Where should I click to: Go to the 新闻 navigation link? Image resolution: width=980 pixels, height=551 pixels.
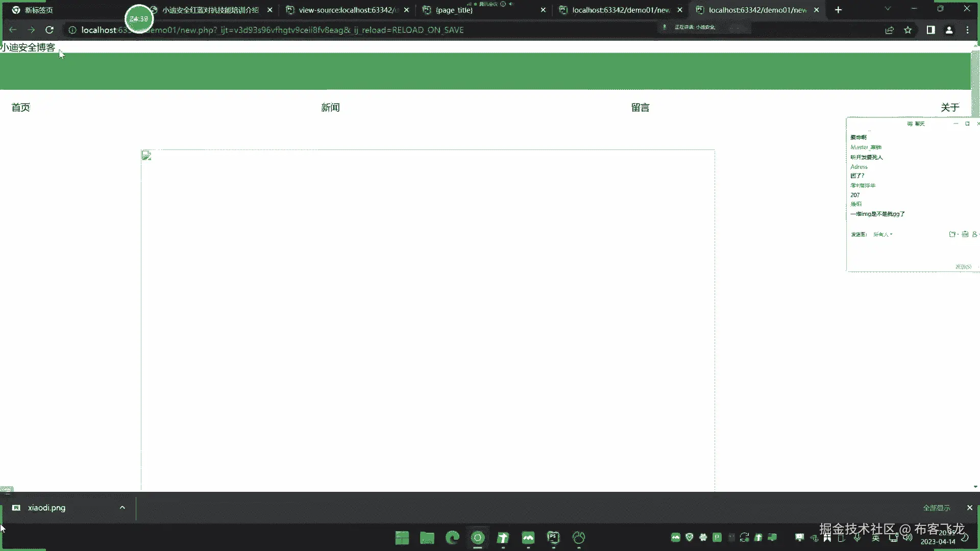pos(330,108)
